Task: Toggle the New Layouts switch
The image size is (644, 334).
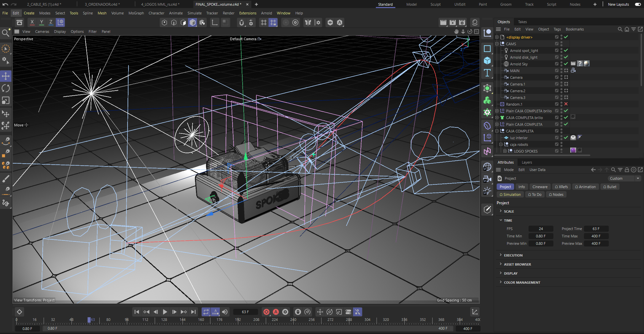Action: [x=638, y=4]
